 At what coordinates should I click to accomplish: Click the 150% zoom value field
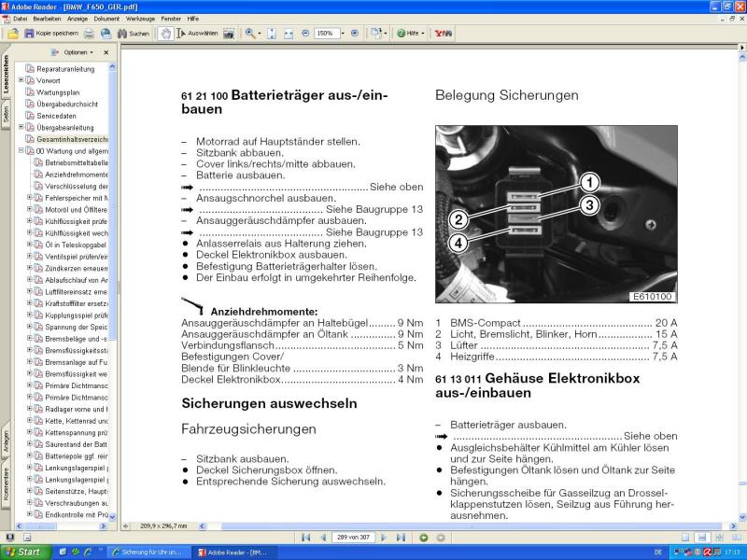point(326,34)
